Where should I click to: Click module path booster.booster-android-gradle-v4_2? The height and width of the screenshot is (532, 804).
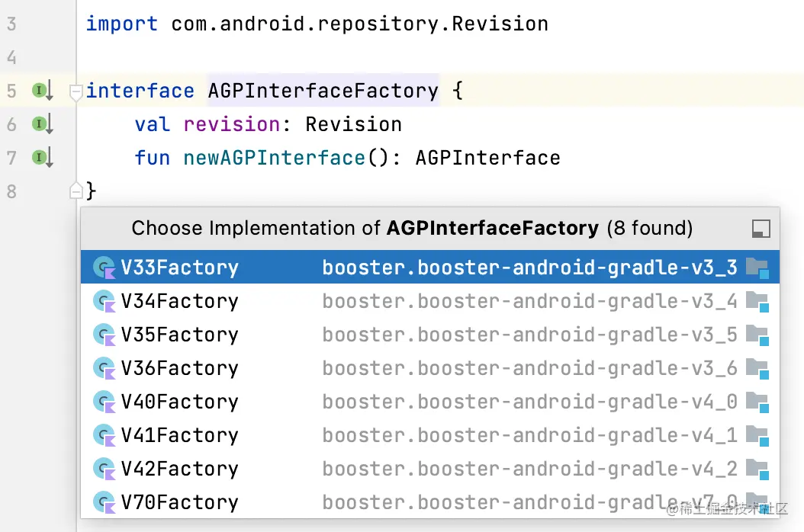pyautogui.click(x=529, y=469)
